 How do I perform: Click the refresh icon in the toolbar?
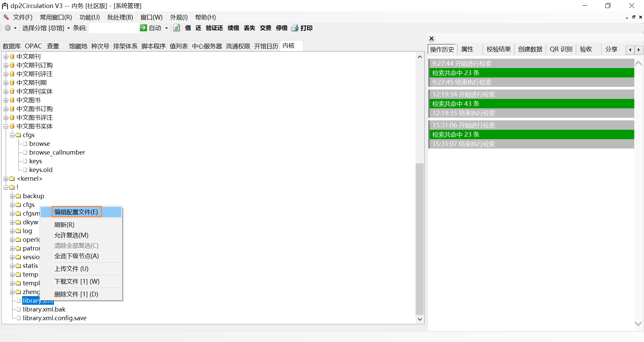click(176, 28)
